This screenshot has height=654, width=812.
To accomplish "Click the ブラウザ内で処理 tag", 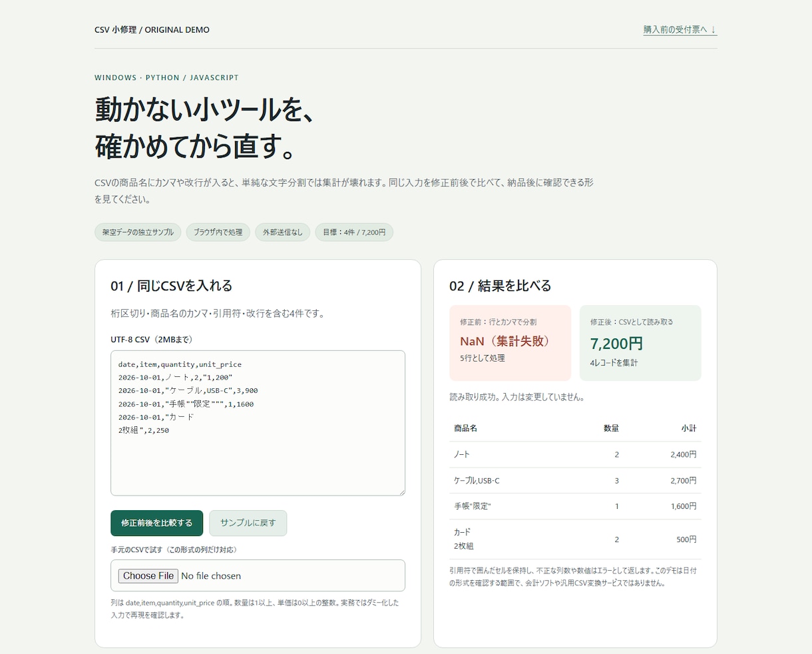I will [218, 232].
